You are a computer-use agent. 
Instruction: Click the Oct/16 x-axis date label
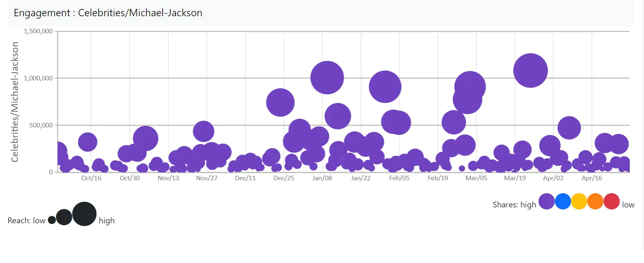click(91, 178)
